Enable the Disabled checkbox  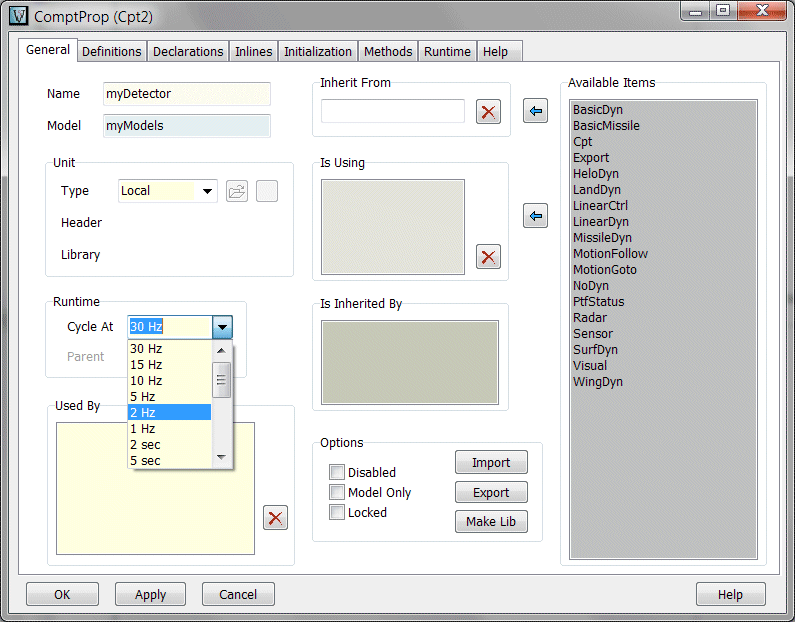337,472
